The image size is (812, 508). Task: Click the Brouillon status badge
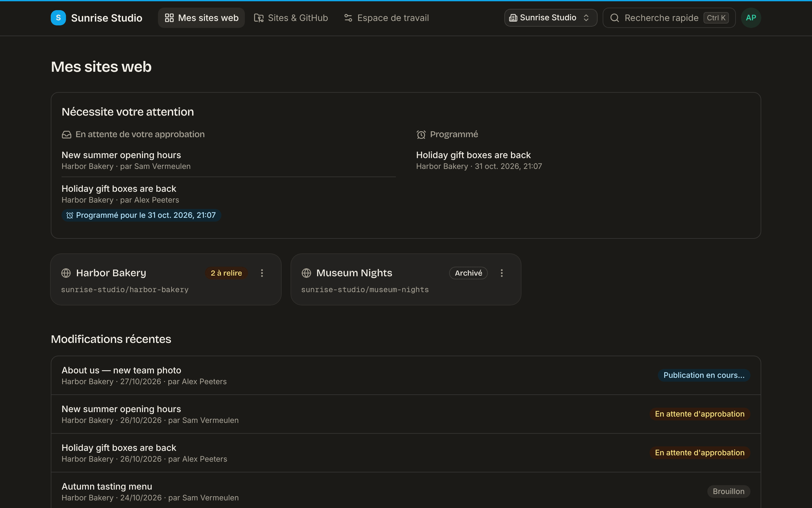729,491
